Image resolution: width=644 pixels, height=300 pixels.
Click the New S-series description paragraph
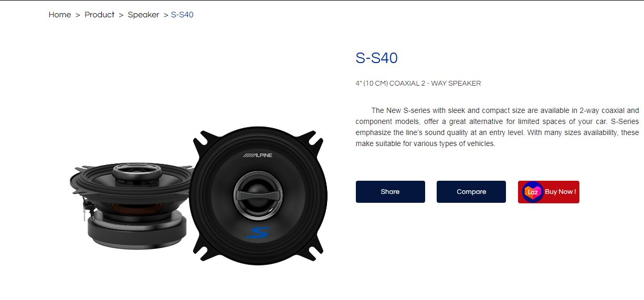pyautogui.click(x=498, y=127)
